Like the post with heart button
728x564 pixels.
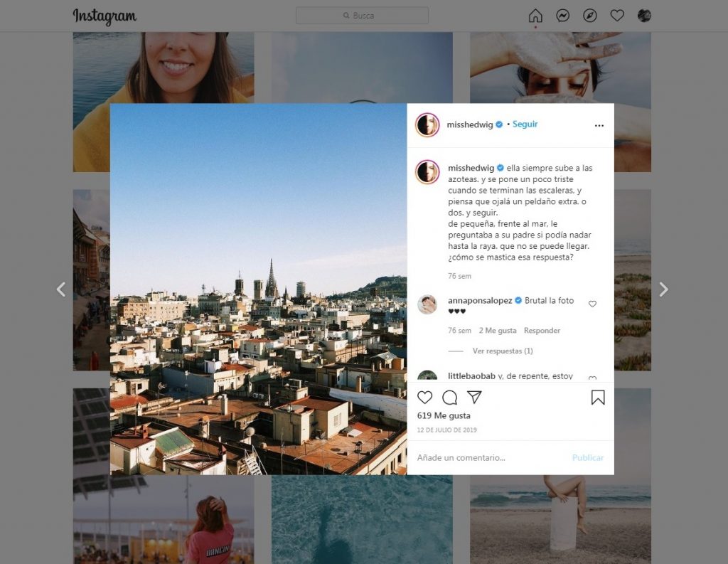[x=424, y=398]
